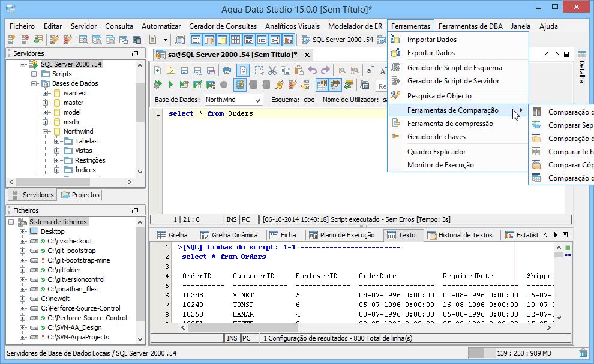Maximize the Servidores panel
Screen dimensions: 594x364
[134, 53]
